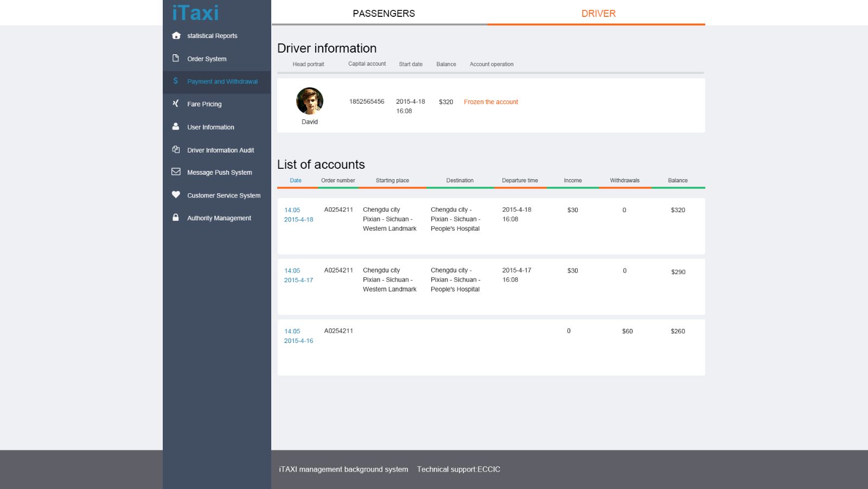Switch to the PASSENGERS tab
Viewport: 868px width, 489px height.
point(384,14)
